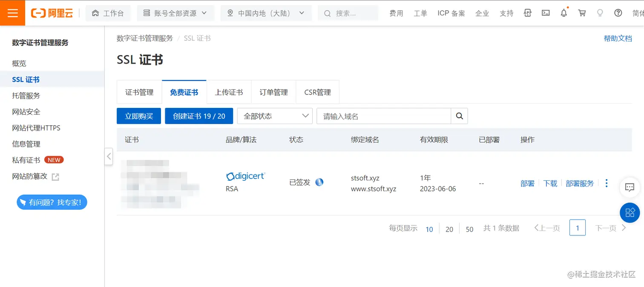The height and width of the screenshot is (287, 644).
Task: Click the info icon next to 已签发
Action: (319, 182)
